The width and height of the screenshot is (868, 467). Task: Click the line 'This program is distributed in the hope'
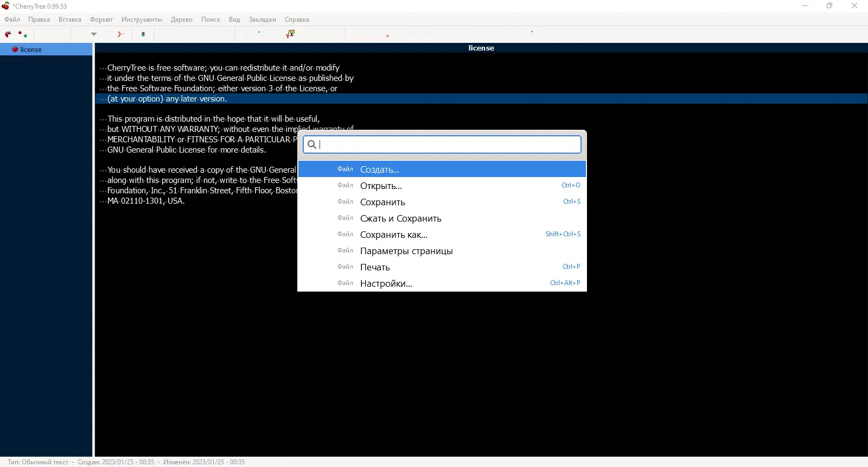(x=209, y=119)
